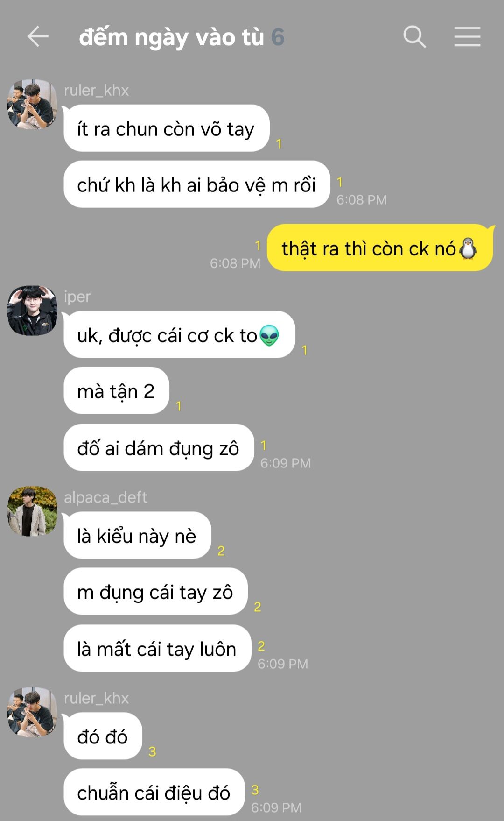Tap member count 6 in header
Viewport: 504px width, 821px height.
[278, 37]
